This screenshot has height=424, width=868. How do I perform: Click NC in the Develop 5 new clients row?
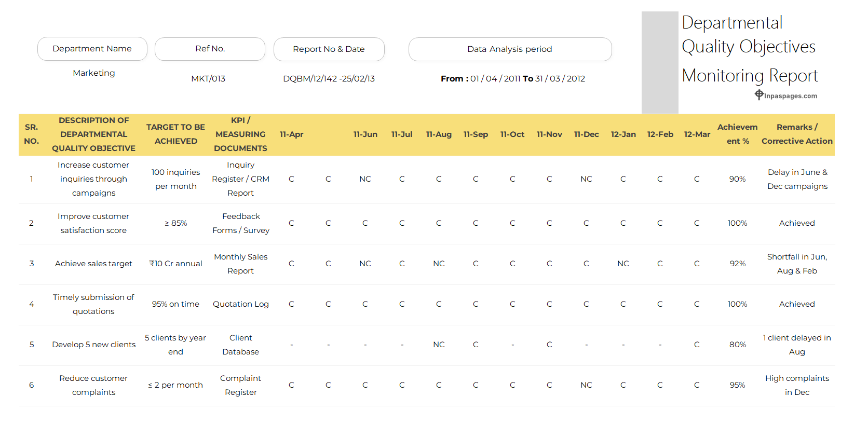(x=439, y=345)
